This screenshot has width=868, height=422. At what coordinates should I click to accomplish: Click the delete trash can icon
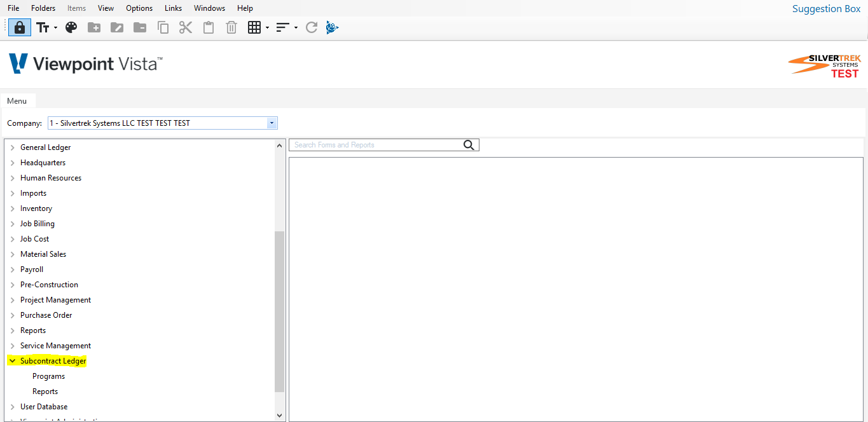(231, 27)
